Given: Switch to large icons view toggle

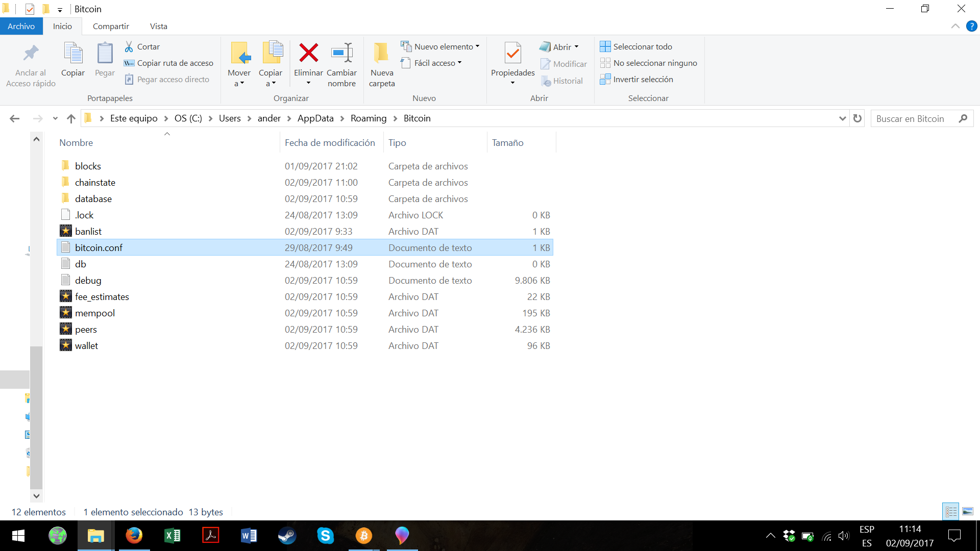Looking at the screenshot, I should pyautogui.click(x=968, y=511).
